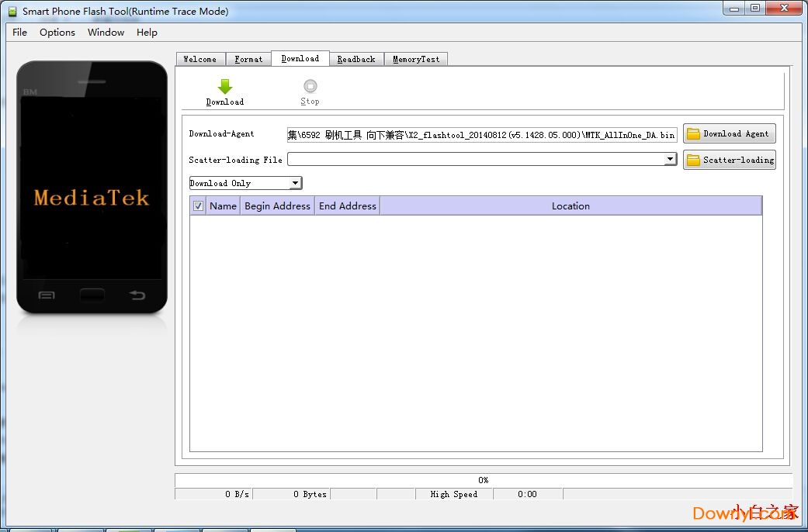Click the Download-Agent path field

pyautogui.click(x=482, y=135)
